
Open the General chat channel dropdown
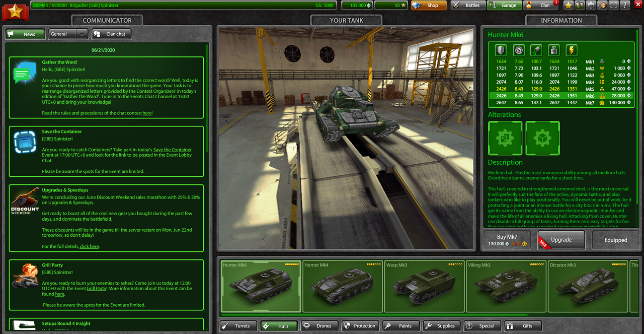68,34
